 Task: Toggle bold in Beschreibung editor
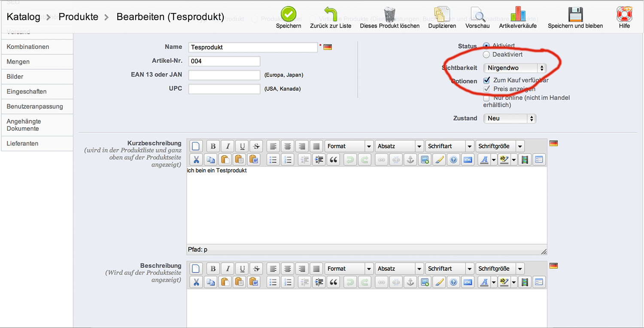click(213, 269)
